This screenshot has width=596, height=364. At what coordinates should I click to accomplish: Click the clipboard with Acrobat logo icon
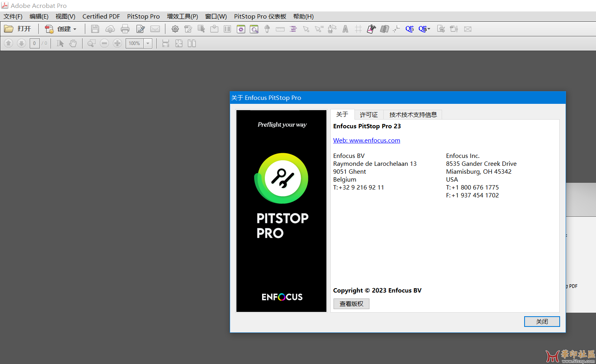click(371, 29)
